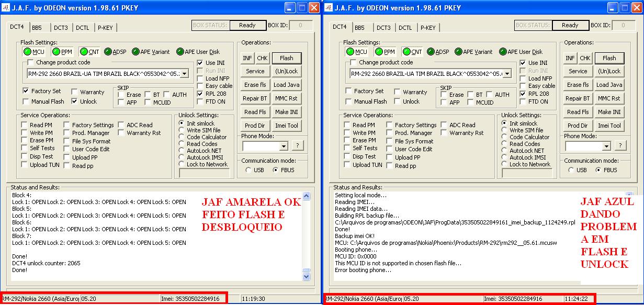Toggle PPM green indicator in right JAF window
Viewport: 644px width, 305px height.
379,52
